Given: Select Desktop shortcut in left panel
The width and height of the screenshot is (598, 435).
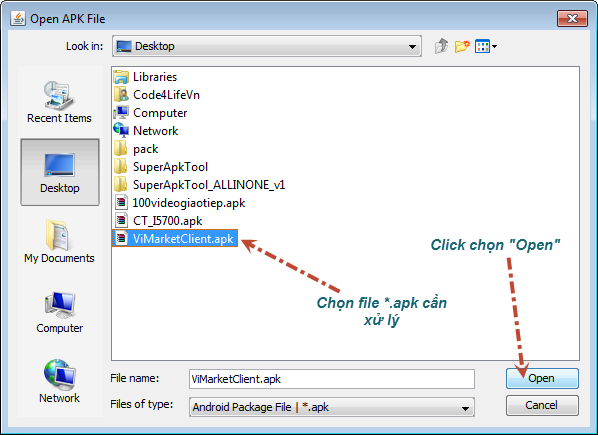Looking at the screenshot, I should (x=60, y=172).
